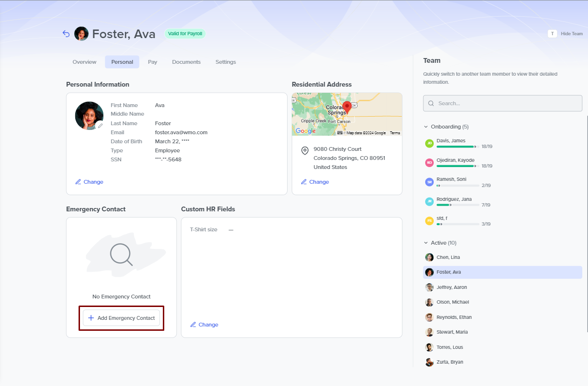This screenshot has height=386, width=588.
Task: Click the location pin icon beside address
Action: click(305, 151)
